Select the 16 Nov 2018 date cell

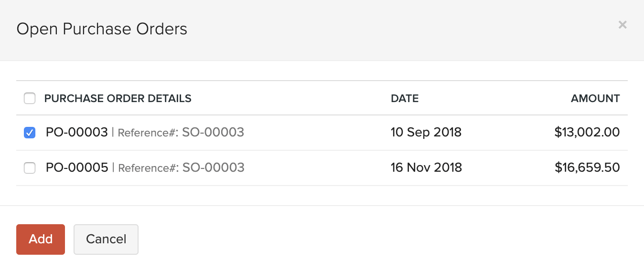point(426,167)
